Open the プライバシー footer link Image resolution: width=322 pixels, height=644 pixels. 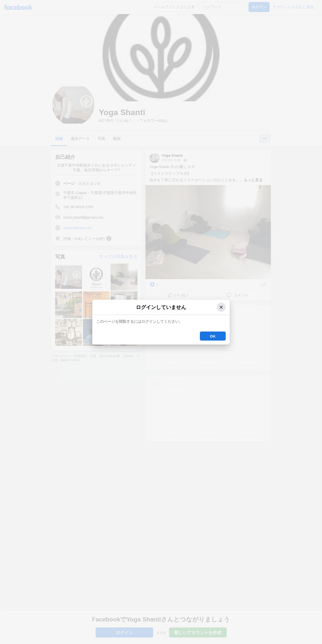61,356
